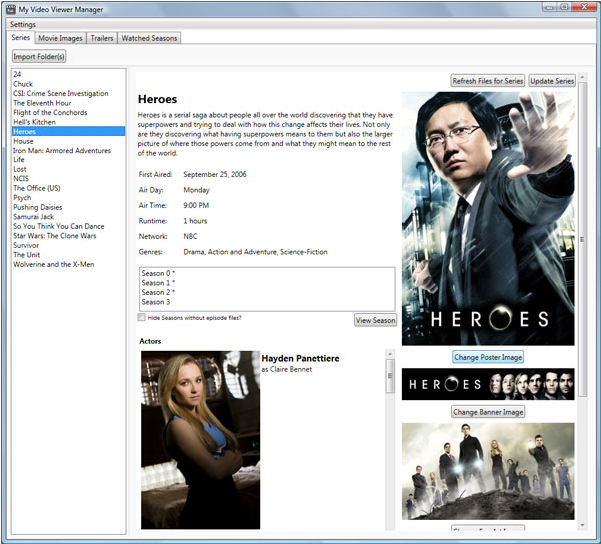Select Iron Man: Armored Adventures
This screenshot has height=544, width=601.
[68, 151]
